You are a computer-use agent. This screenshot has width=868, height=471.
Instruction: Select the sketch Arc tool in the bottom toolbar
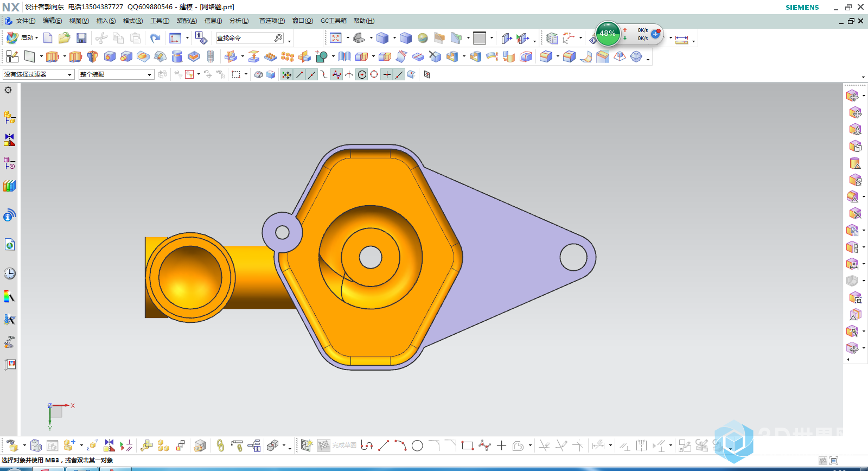[x=400, y=445]
